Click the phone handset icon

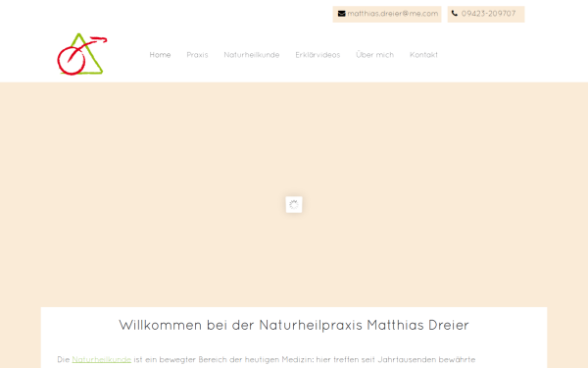point(455,14)
